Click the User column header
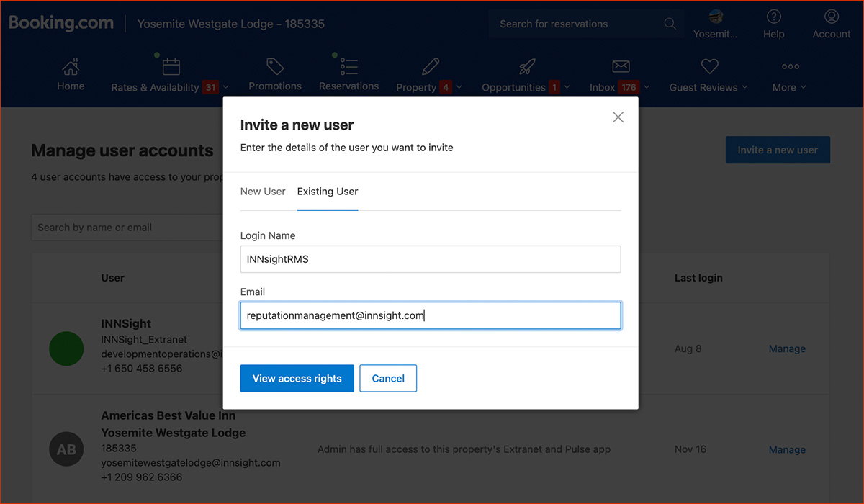 (x=113, y=278)
